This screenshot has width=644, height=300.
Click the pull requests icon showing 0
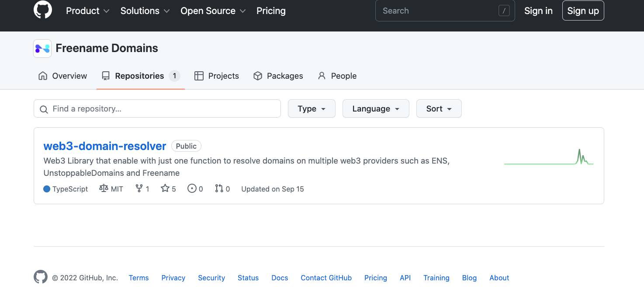[x=219, y=188]
